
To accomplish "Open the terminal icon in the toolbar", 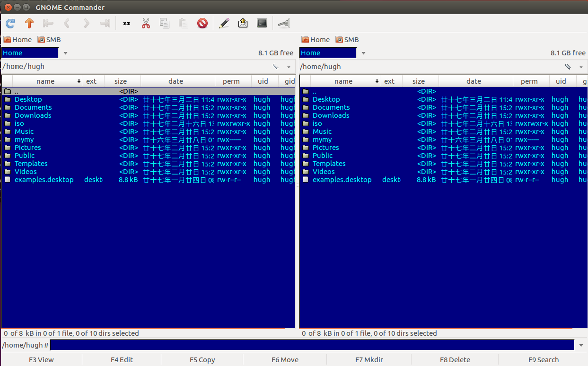I will (262, 23).
